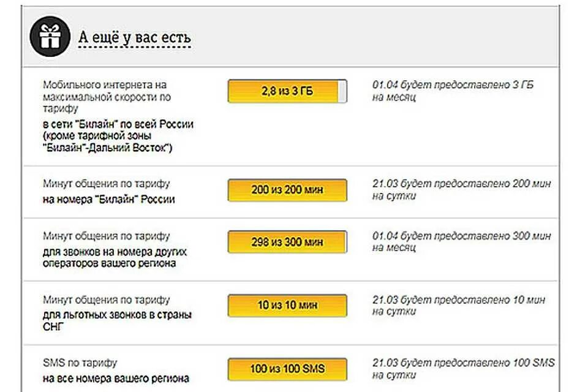The width and height of the screenshot is (588, 392).
Task: Click the 200 из 200 мин bar
Action: pos(287,190)
